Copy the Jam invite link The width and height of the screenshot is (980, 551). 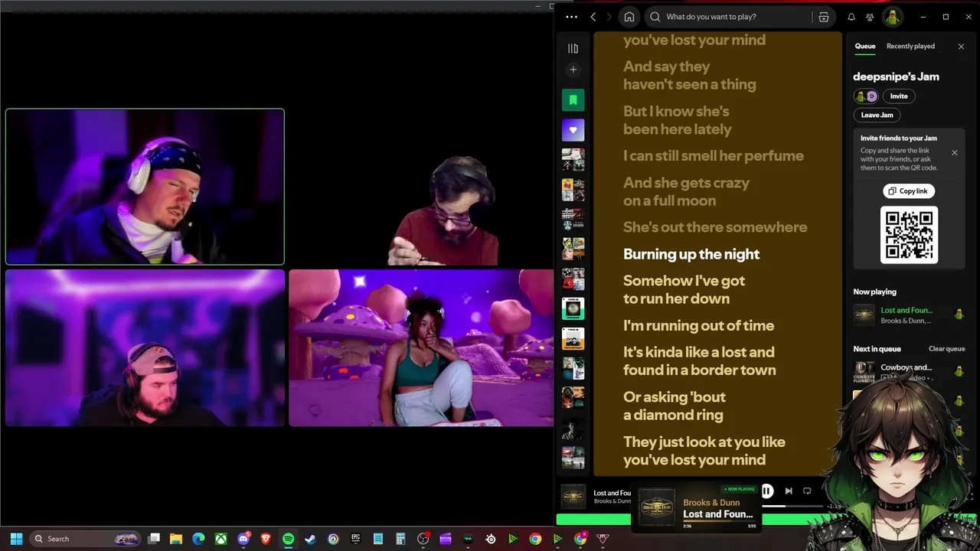909,191
